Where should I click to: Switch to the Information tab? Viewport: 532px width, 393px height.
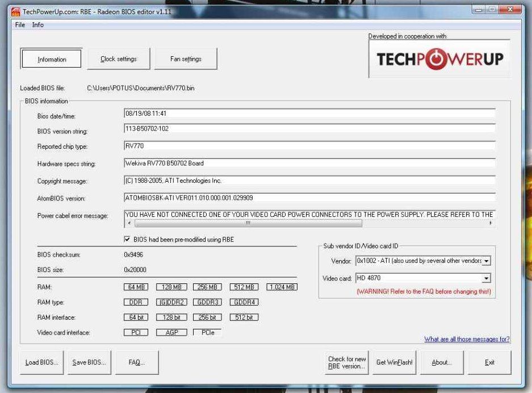[52, 59]
